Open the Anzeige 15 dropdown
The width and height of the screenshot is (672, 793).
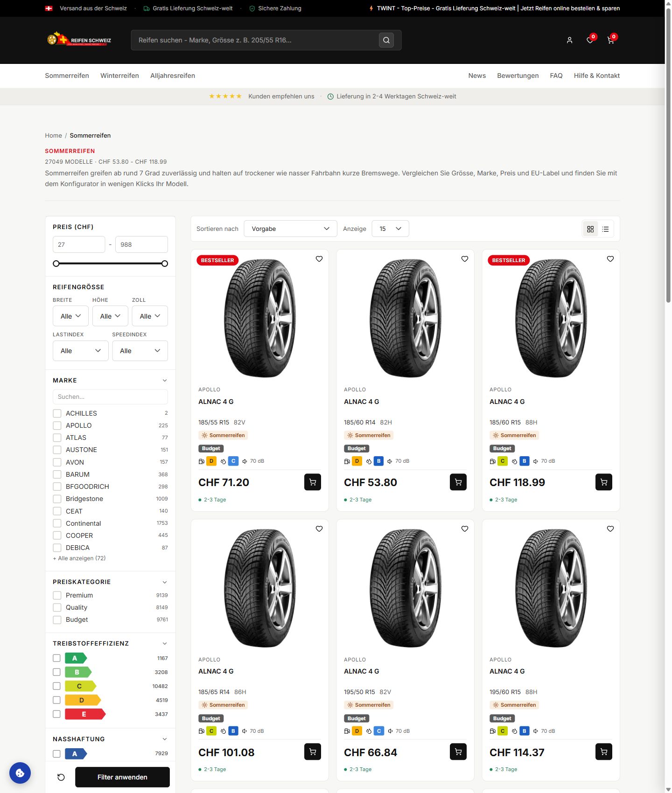(x=390, y=229)
